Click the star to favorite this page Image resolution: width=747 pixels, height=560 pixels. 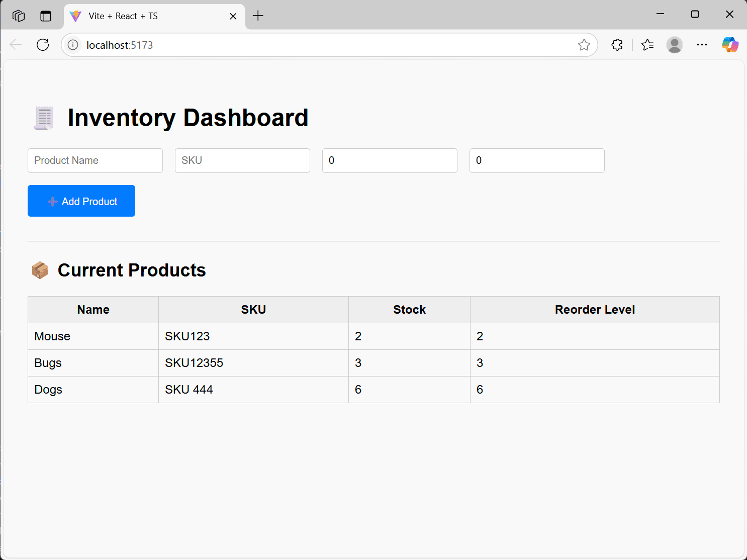[x=584, y=45]
